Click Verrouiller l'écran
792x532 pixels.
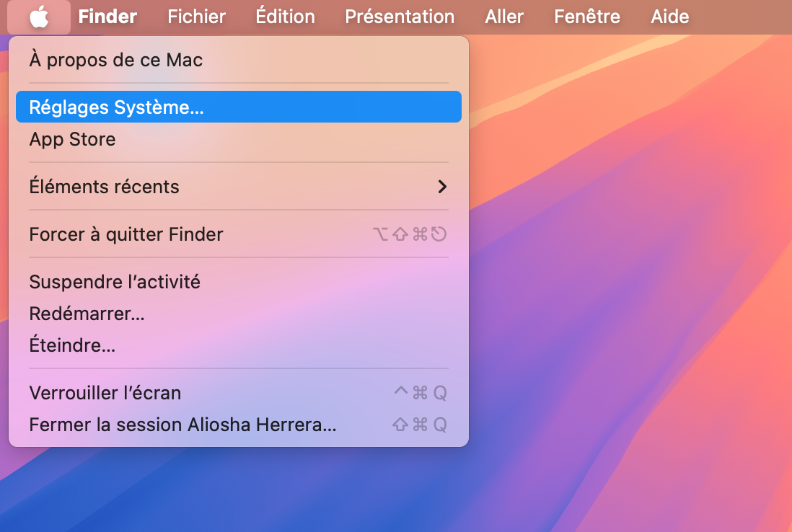coord(105,392)
